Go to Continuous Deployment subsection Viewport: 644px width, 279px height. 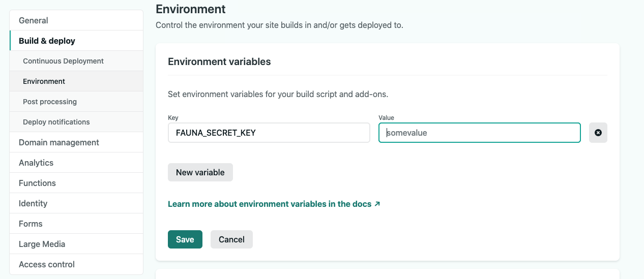click(76, 61)
